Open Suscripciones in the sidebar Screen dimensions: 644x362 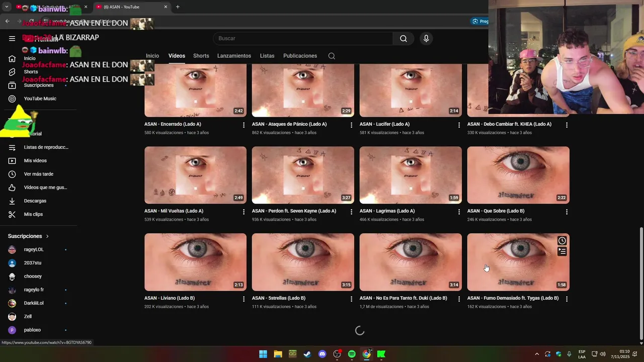(x=38, y=85)
